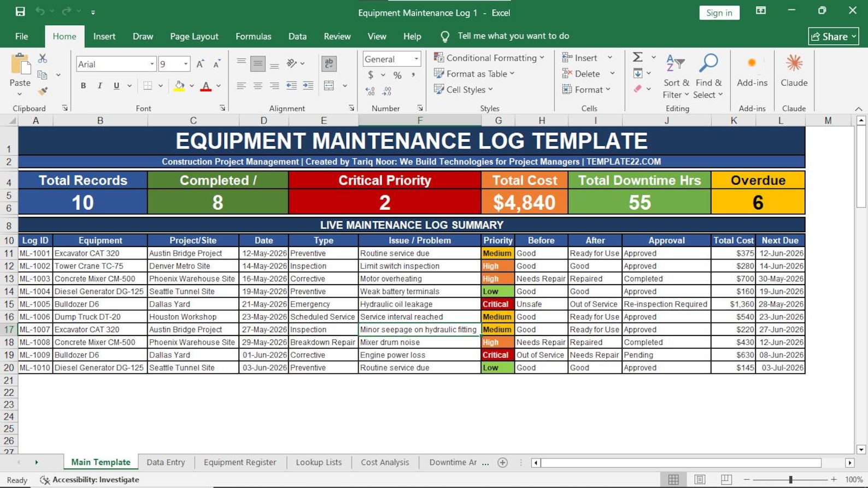This screenshot has height=488, width=868.
Task: Click the zoom slider handle
Action: pos(790,479)
